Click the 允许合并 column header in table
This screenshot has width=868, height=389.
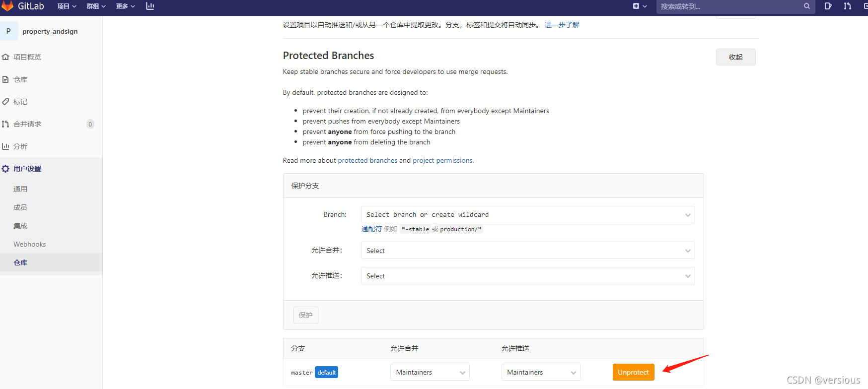pos(404,348)
